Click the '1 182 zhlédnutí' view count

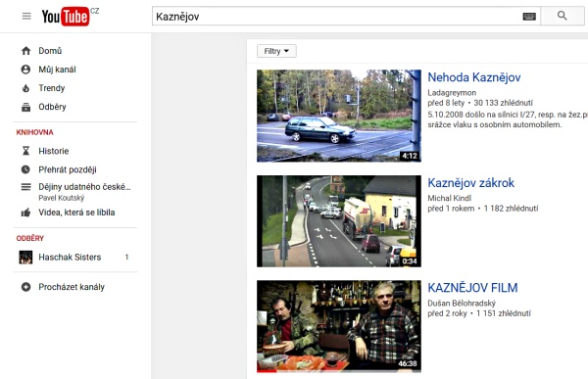pyautogui.click(x=511, y=208)
